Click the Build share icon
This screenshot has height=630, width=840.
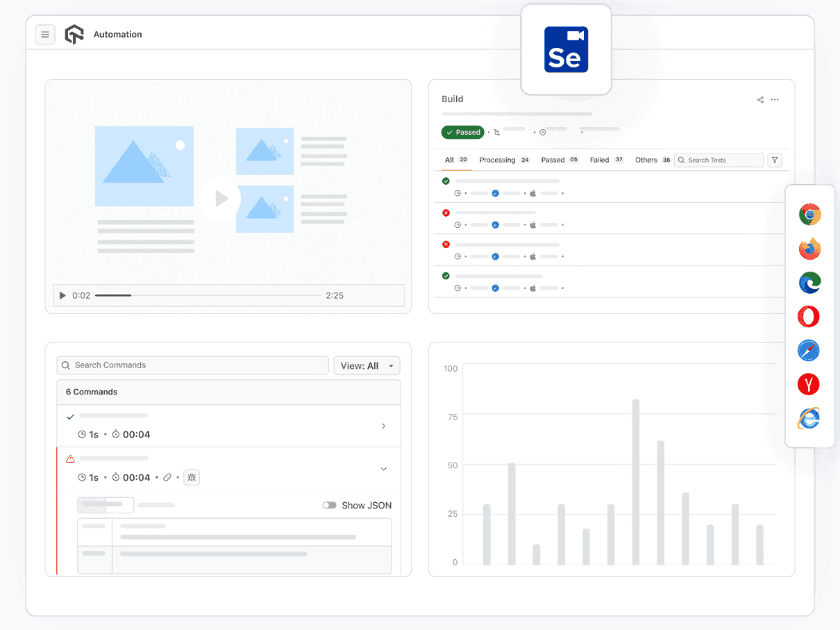(760, 100)
